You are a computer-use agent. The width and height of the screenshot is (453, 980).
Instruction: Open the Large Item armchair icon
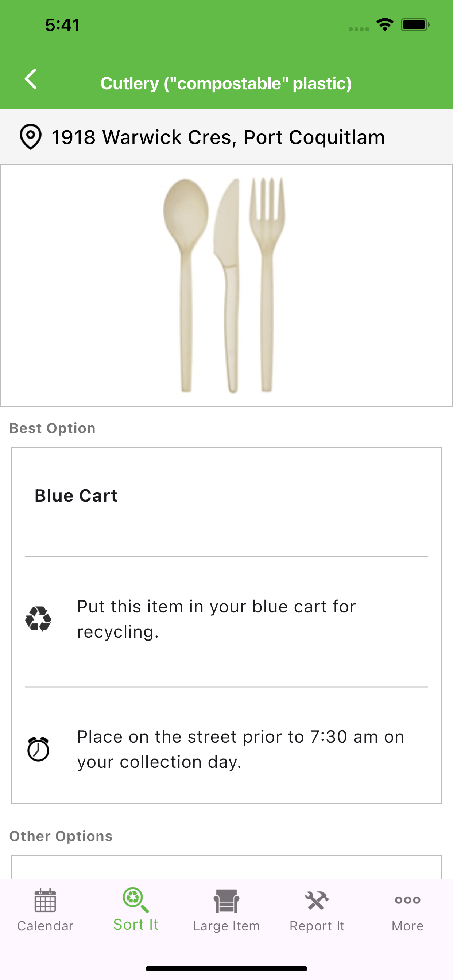(x=226, y=901)
